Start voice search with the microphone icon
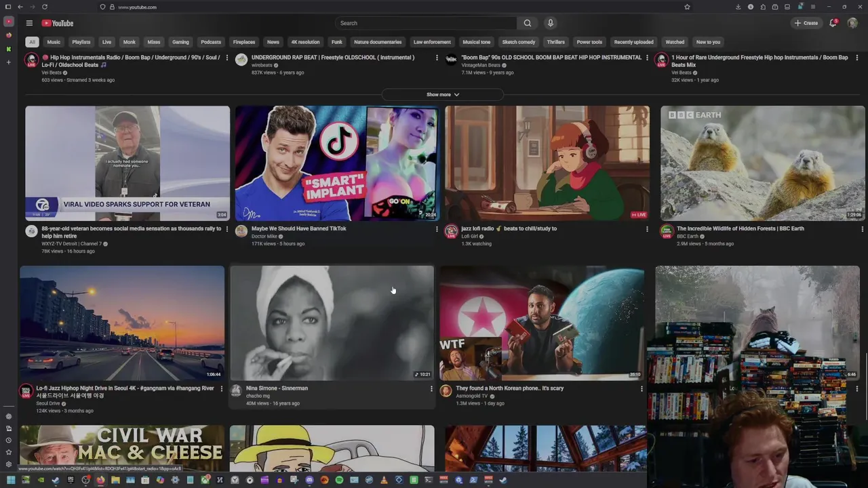Image resolution: width=868 pixels, height=488 pixels. click(550, 23)
